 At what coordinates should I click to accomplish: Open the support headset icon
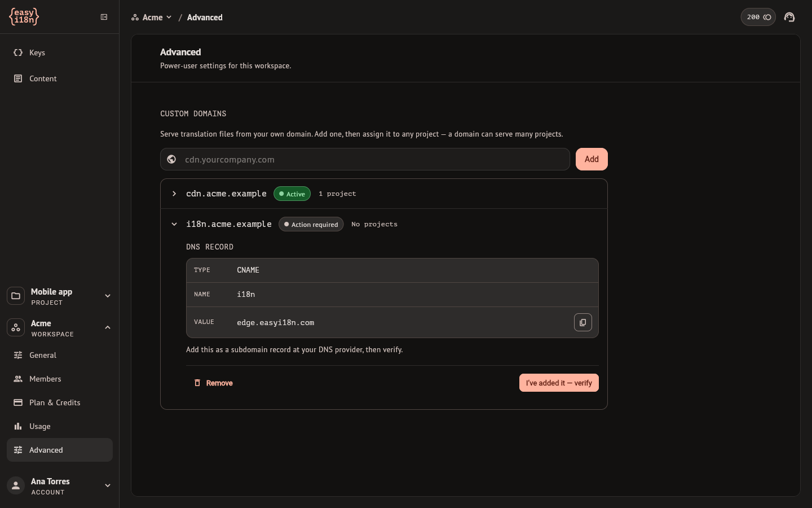(x=789, y=17)
